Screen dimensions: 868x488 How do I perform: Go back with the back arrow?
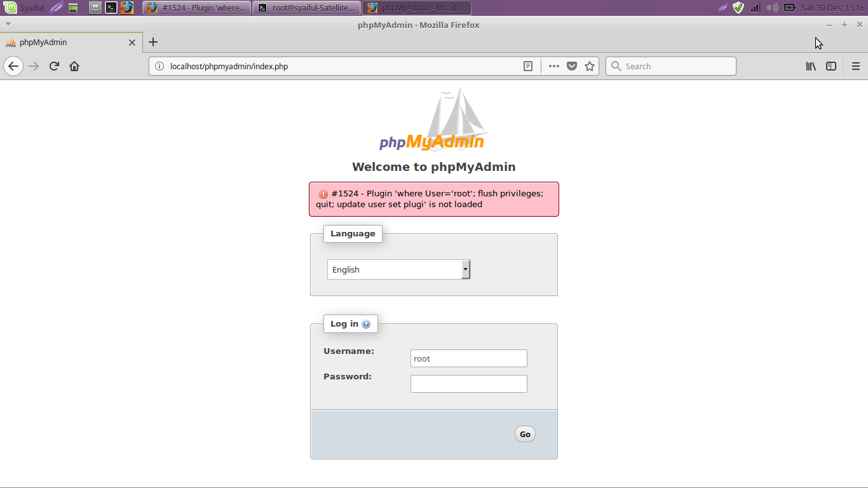(13, 66)
